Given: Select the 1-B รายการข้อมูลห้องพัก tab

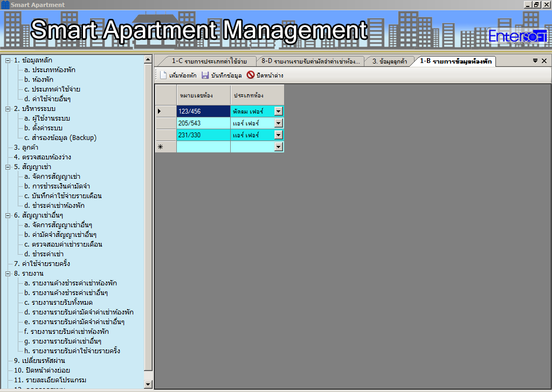Looking at the screenshot, I should pos(456,61).
